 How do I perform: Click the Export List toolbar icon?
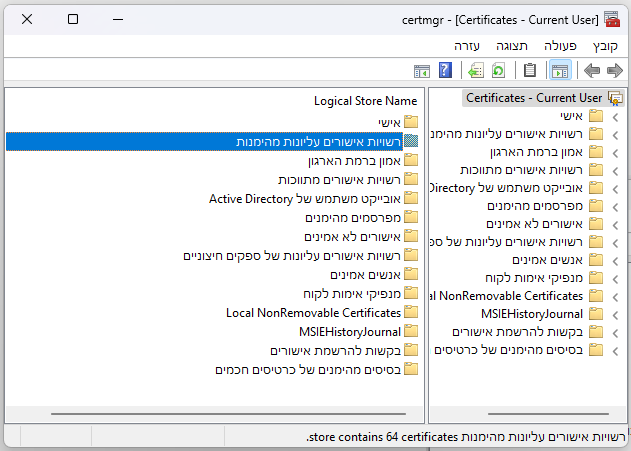[x=476, y=70]
